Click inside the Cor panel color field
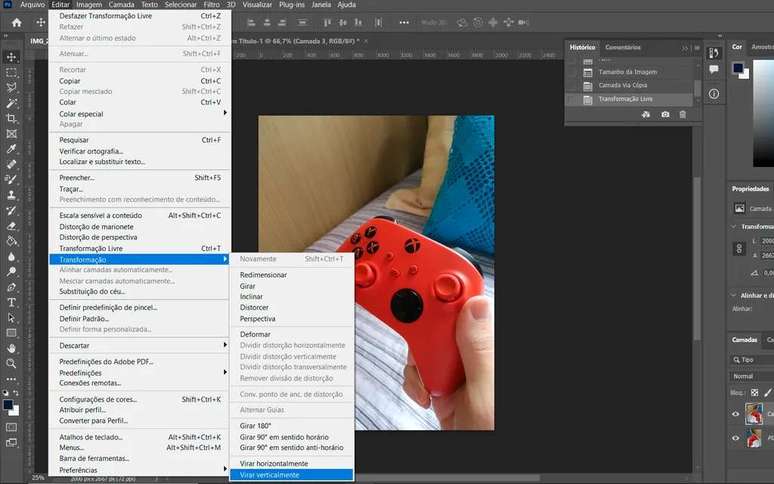This screenshot has height=484, width=774. [764, 112]
